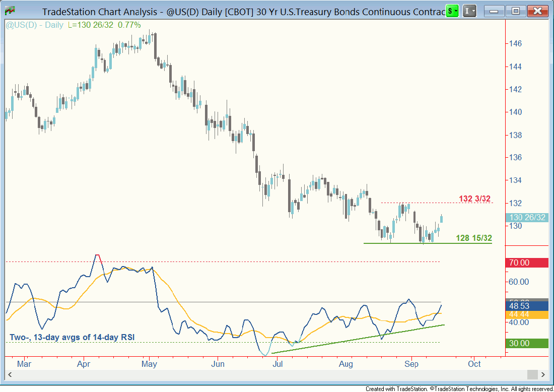The height and width of the screenshot is (392, 554).
Task: Click the Sep label on the date axis
Action: pyautogui.click(x=412, y=363)
